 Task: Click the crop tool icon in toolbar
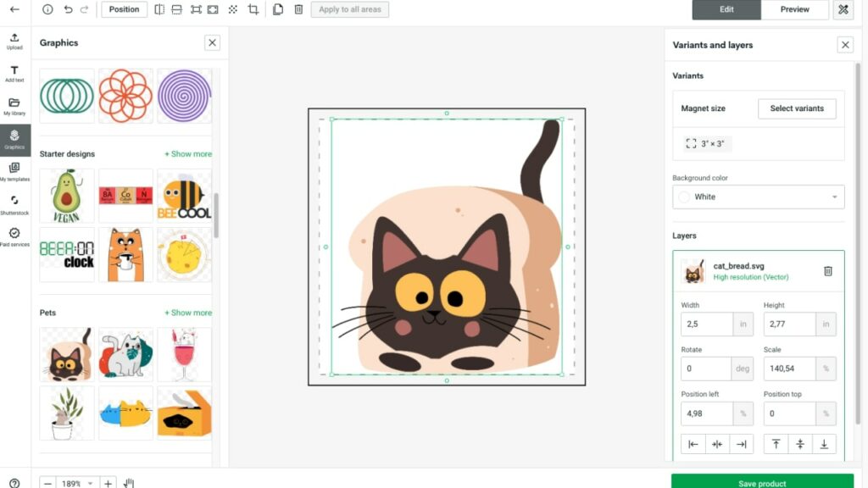click(x=253, y=9)
